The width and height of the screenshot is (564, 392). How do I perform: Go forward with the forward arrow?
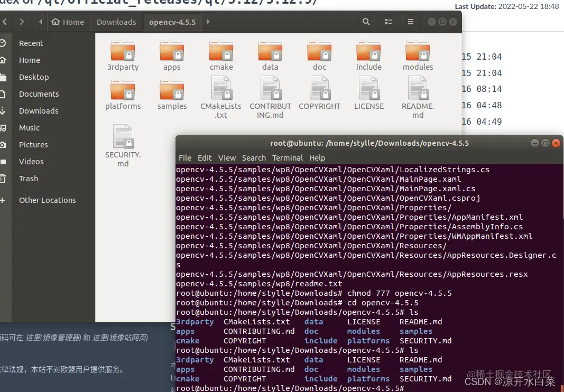tap(22, 22)
